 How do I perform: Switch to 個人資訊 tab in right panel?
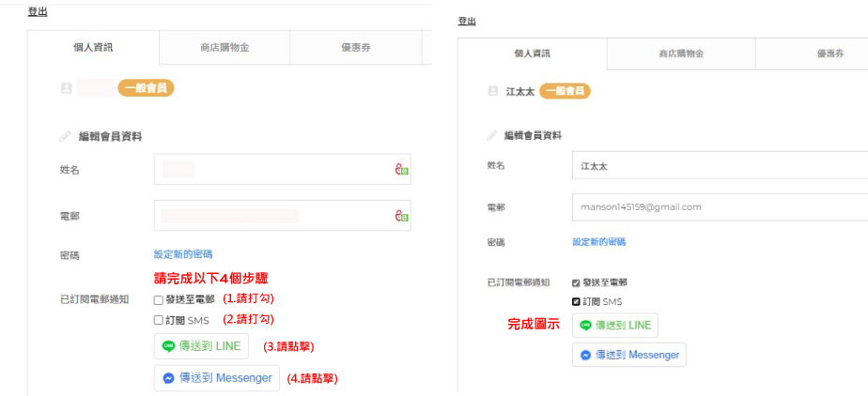point(533,54)
